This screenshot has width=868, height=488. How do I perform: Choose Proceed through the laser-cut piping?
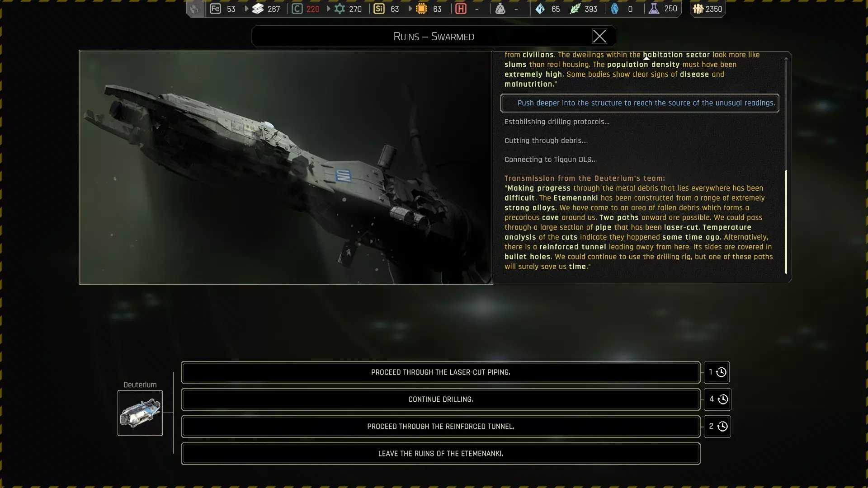click(440, 372)
